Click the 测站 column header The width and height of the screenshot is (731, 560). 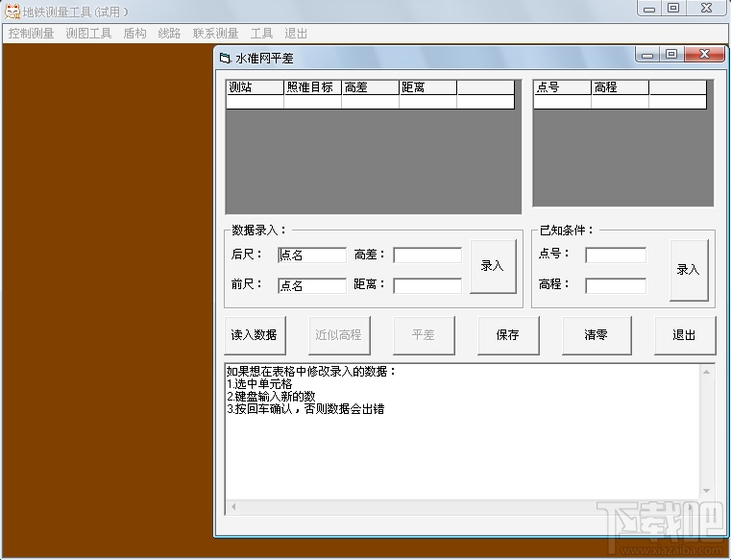click(255, 87)
